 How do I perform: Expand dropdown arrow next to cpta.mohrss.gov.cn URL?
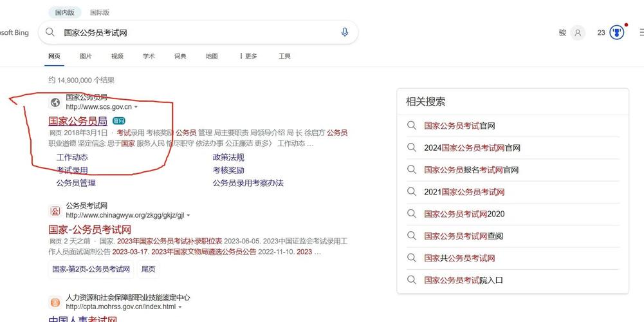click(x=180, y=307)
